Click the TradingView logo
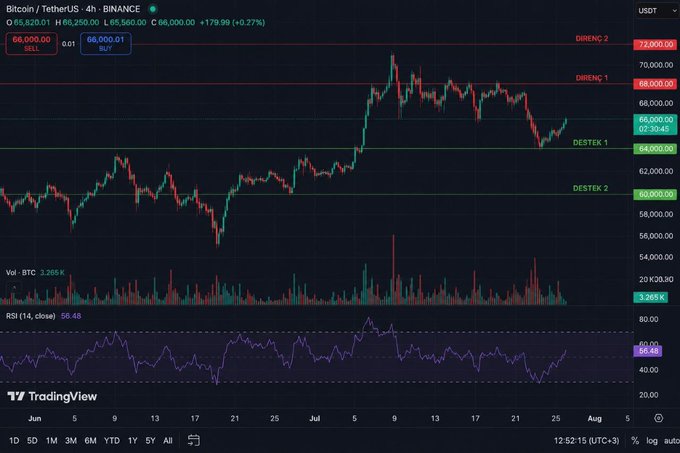Viewport: 680px width, 453px height. [52, 396]
